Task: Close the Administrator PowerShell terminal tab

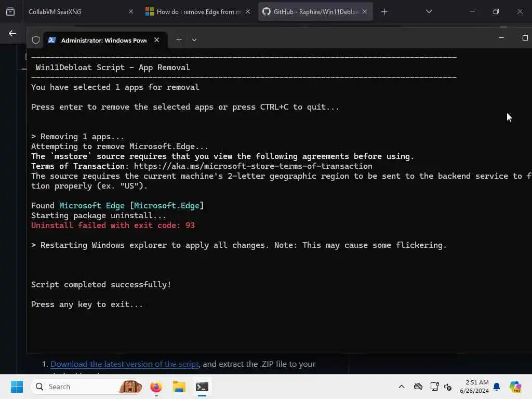Action: [x=157, y=40]
